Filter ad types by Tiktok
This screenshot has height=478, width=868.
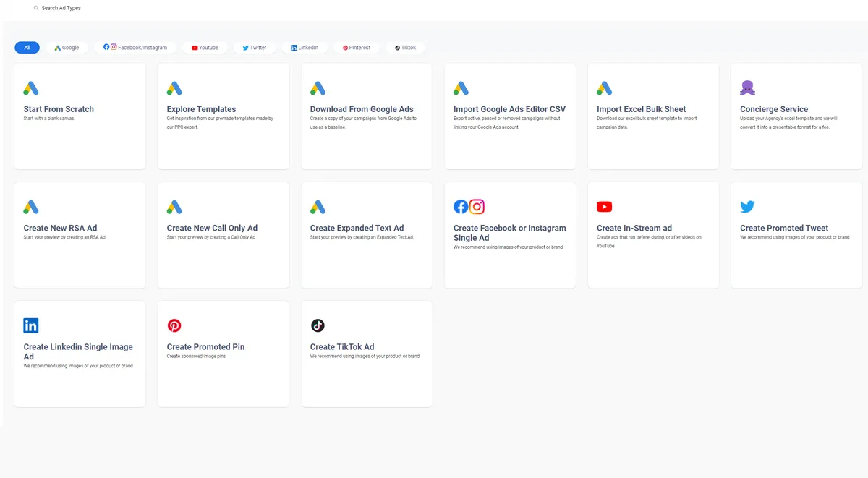(406, 48)
